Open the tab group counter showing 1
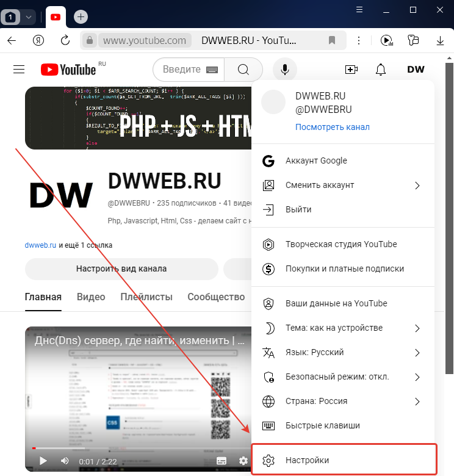 10,17
